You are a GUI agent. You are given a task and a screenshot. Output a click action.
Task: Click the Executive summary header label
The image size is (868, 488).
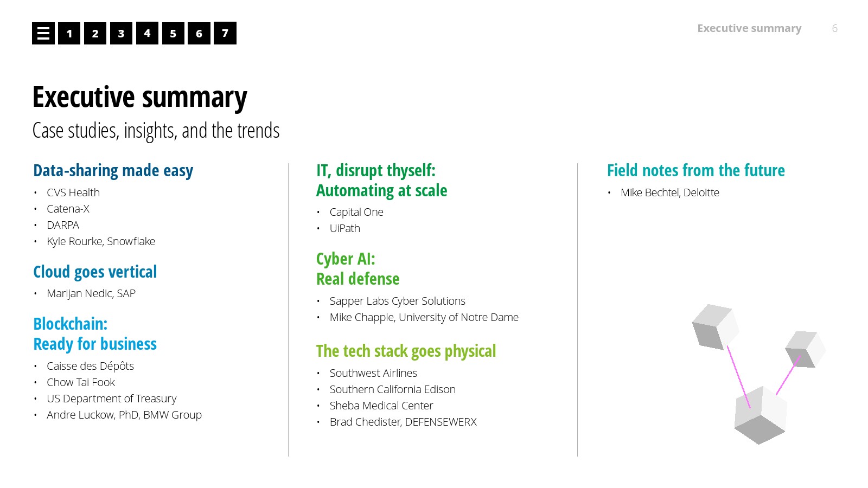(x=749, y=28)
